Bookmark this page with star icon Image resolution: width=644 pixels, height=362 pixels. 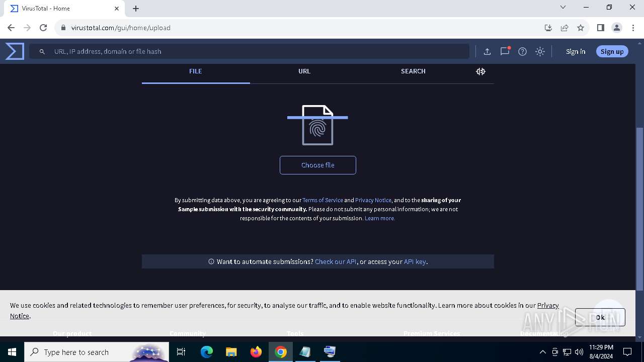click(581, 28)
